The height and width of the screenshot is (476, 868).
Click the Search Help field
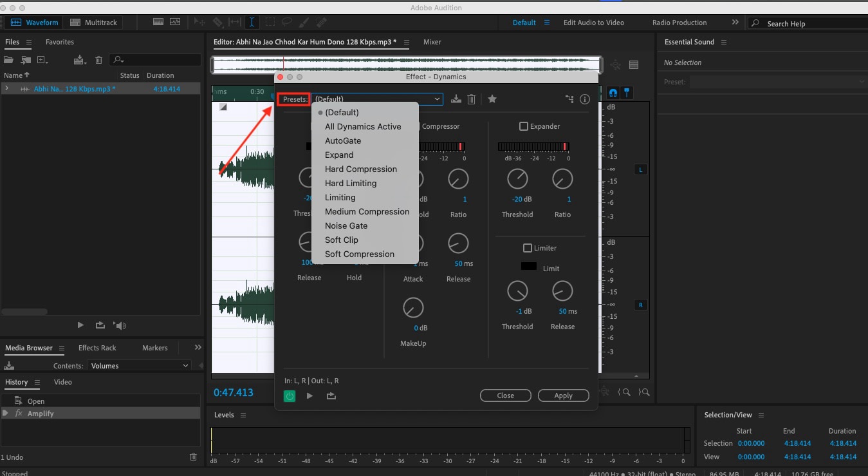[808, 23]
